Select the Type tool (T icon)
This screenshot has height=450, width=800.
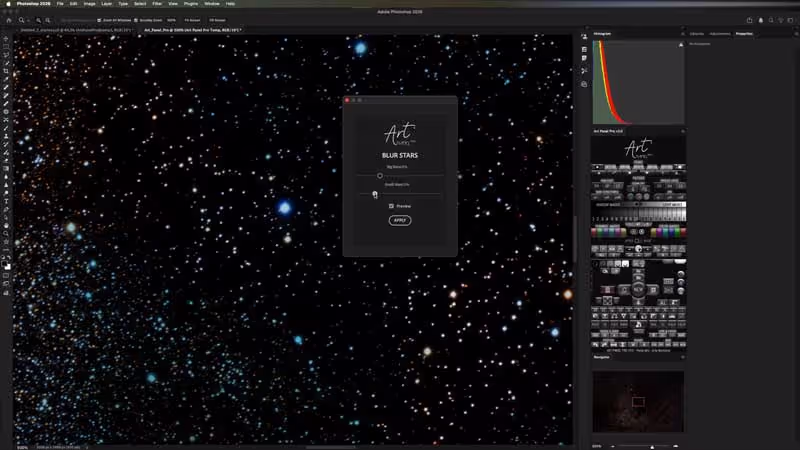[6, 201]
